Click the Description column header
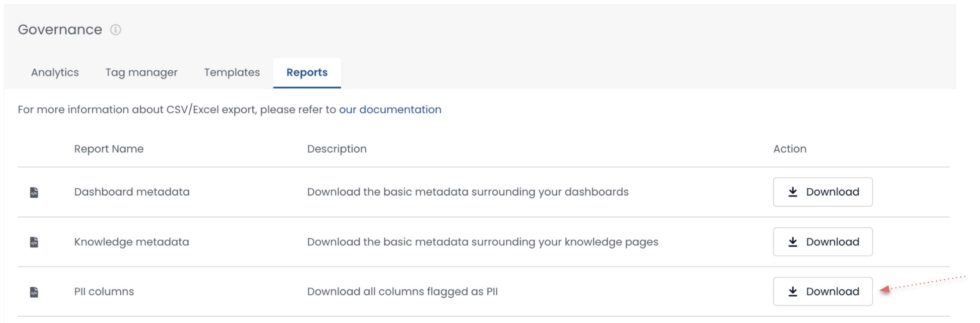Screen dimensions: 980x323 (x=337, y=149)
